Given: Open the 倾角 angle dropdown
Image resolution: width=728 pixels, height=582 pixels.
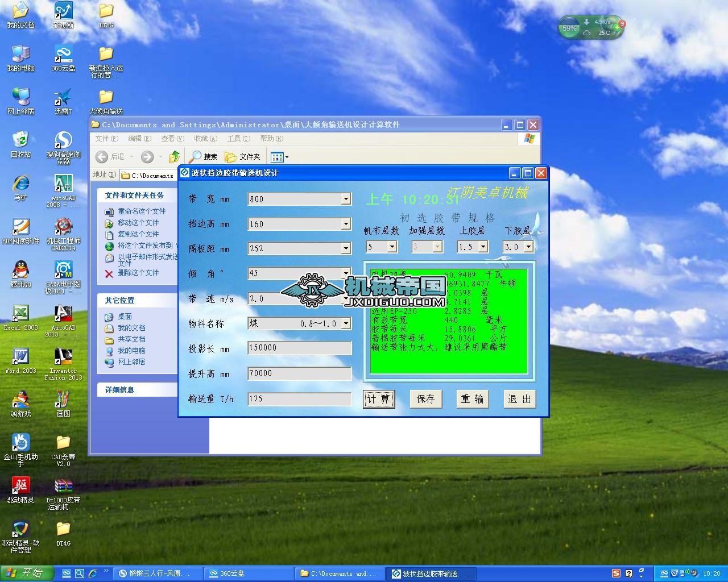Looking at the screenshot, I should click(346, 273).
